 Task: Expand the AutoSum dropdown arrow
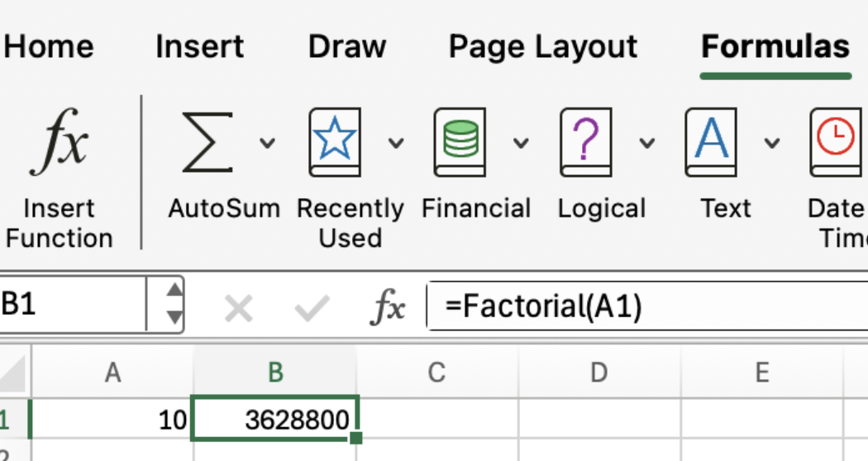267,143
